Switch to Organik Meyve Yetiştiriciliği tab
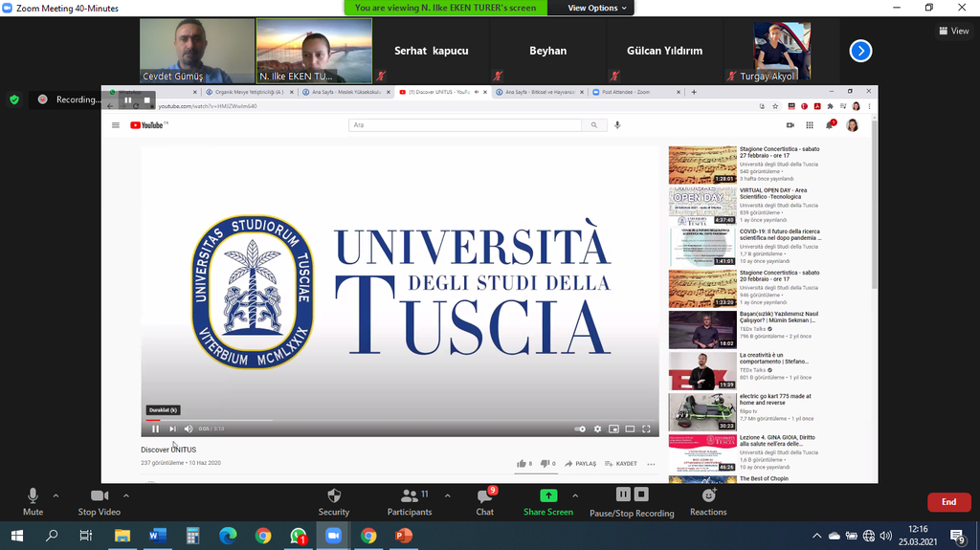Viewport: 980px width, 550px height. click(249, 92)
